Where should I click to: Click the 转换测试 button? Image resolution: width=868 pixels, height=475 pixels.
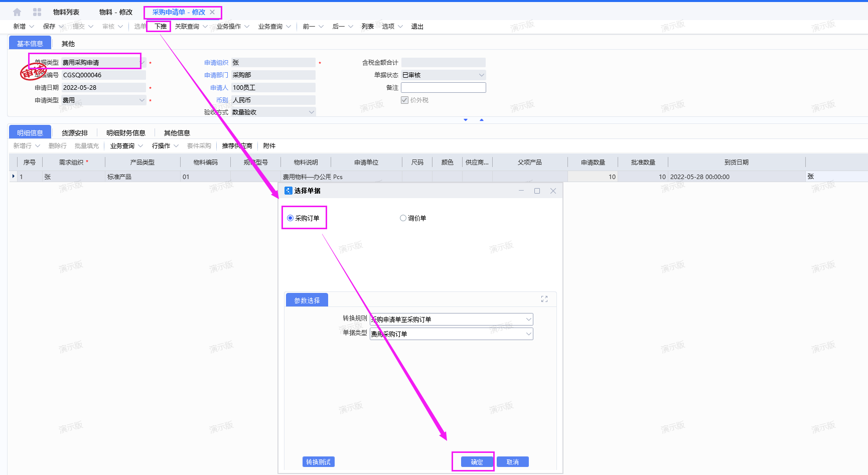[318, 462]
